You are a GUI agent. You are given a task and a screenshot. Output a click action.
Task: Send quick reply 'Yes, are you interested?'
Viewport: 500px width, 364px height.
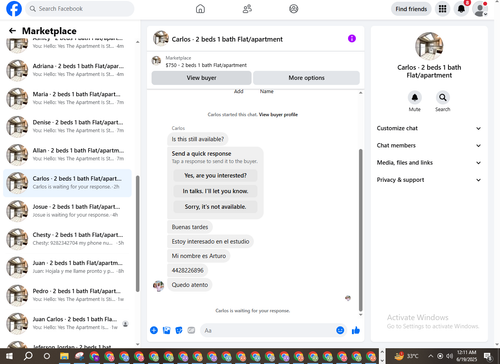coord(215,175)
